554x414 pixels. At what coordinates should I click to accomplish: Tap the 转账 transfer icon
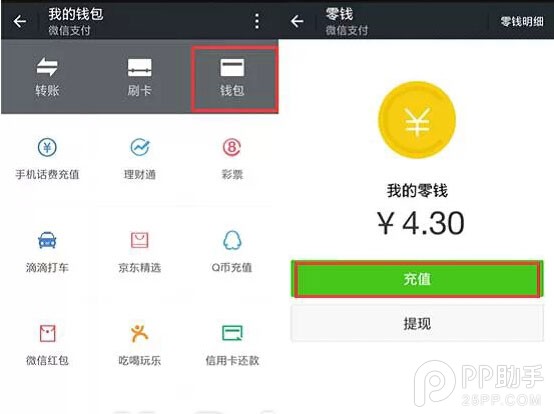click(x=47, y=77)
